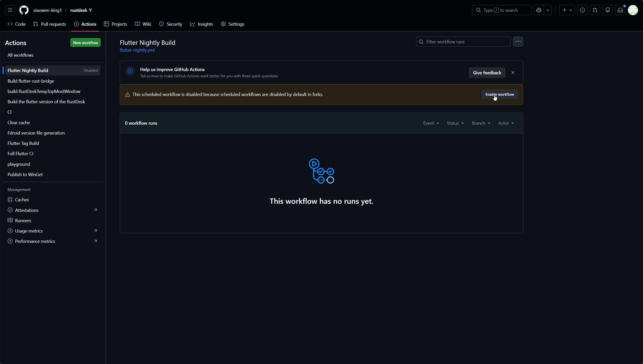643x364 pixels.
Task: Expand the Event filter dropdown
Action: 431,123
